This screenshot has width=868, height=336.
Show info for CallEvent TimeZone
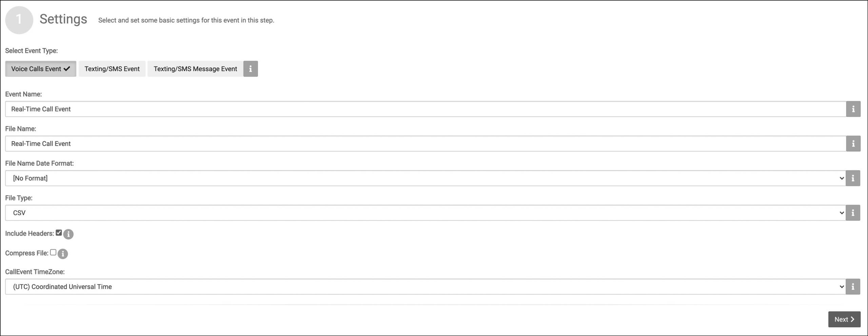pyautogui.click(x=853, y=287)
